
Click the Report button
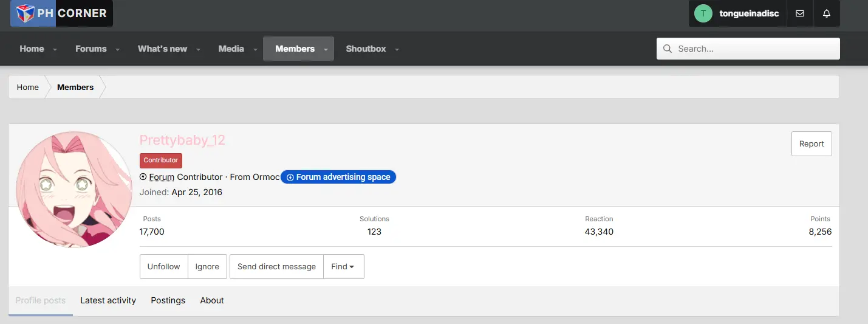click(812, 143)
